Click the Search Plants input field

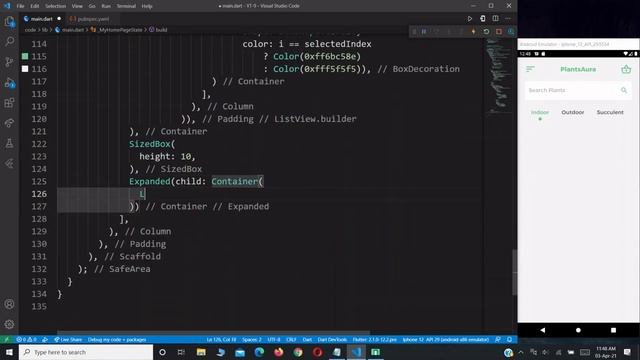[x=578, y=90]
